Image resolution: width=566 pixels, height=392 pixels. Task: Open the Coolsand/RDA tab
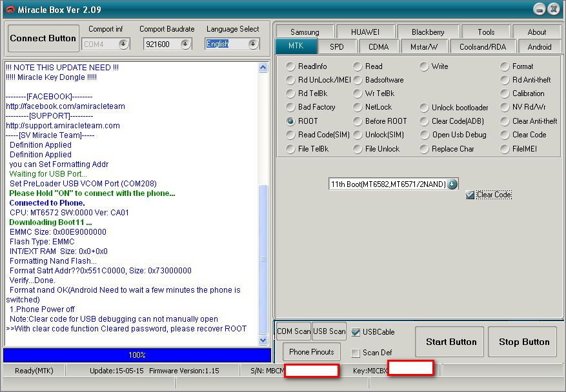point(483,47)
